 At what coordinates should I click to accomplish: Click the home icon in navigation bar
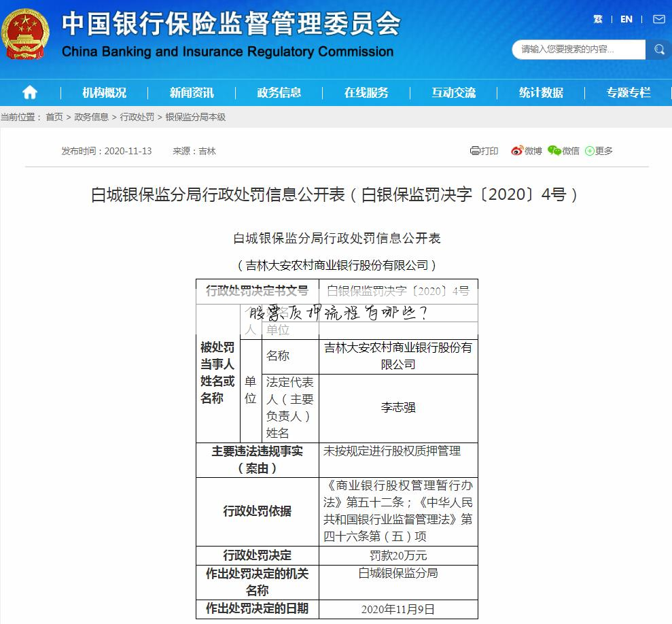tap(30, 92)
